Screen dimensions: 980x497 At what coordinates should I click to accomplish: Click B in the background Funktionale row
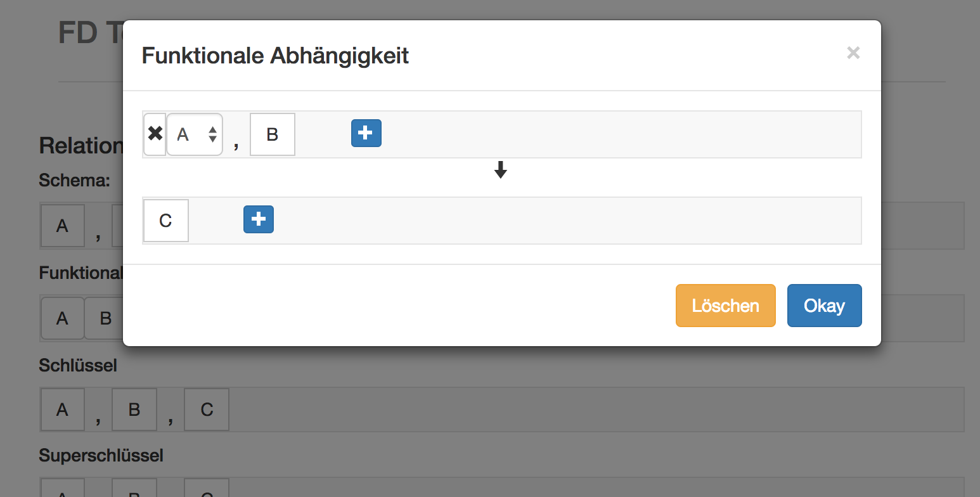click(x=105, y=318)
